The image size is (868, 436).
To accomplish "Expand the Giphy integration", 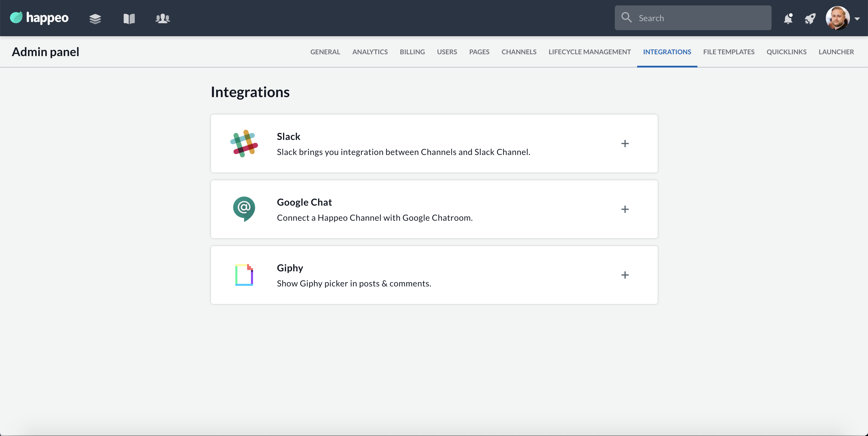I will (625, 275).
